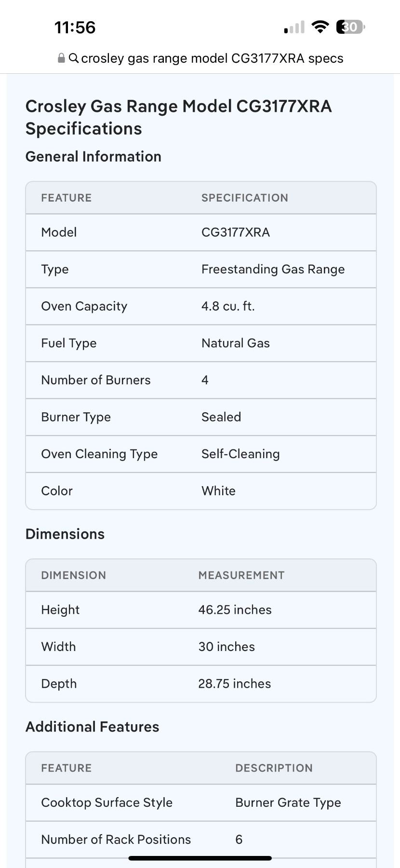Screen dimensions: 400x868
Task: Tap the Freestanding Gas Range value
Action: click(x=273, y=270)
